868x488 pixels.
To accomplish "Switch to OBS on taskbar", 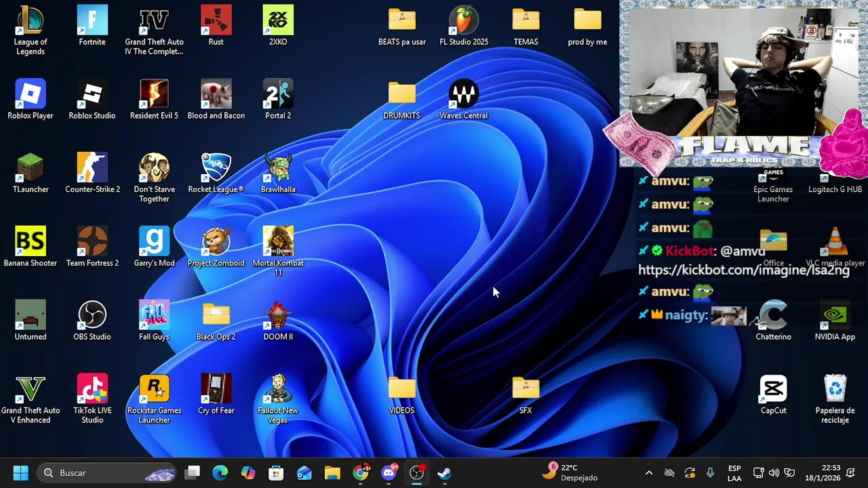I will [416, 473].
